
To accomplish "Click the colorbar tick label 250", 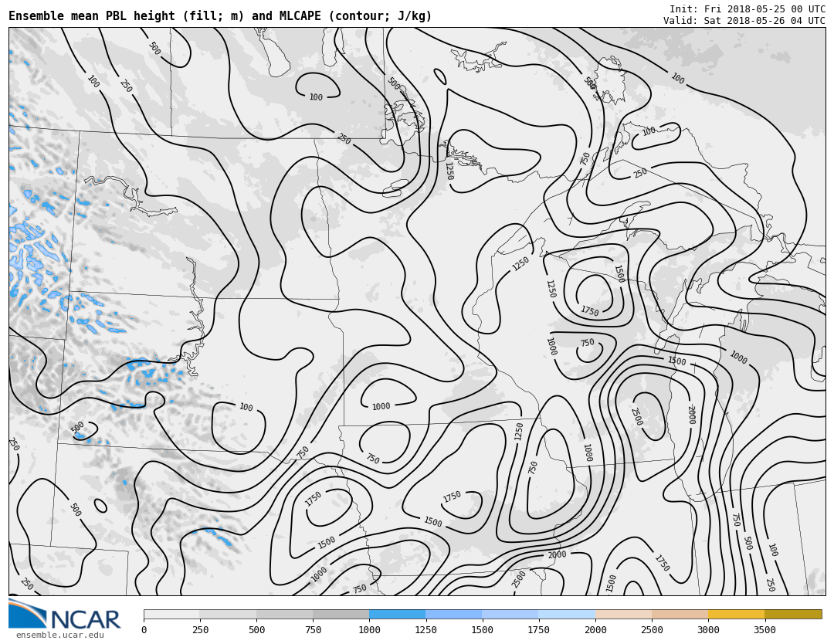I will [200, 630].
